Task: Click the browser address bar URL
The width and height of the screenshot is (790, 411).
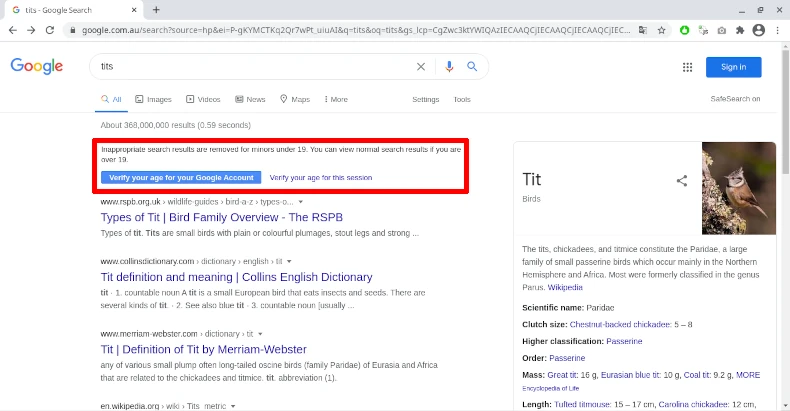Action: coord(356,30)
